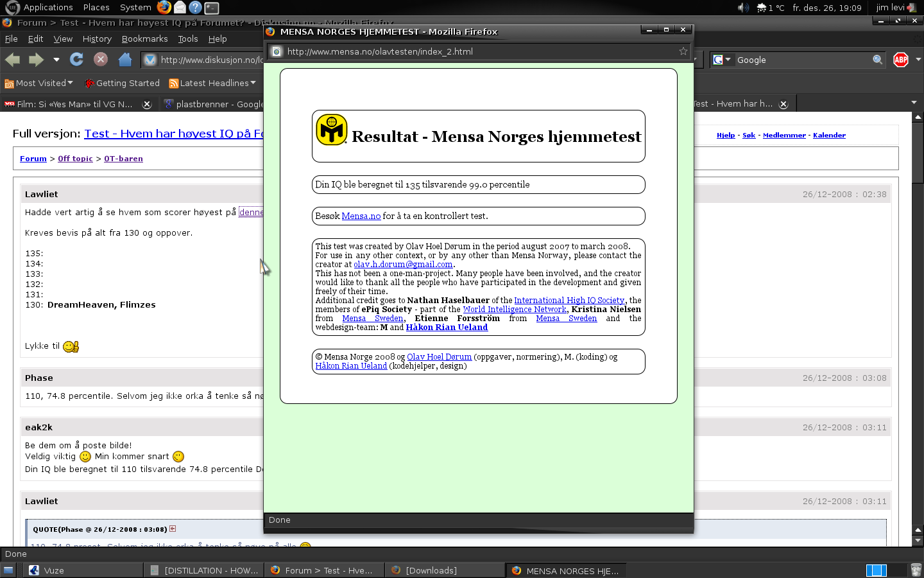Image resolution: width=924 pixels, height=578 pixels.
Task: Launch Firefox from the top panel icon
Action: [164, 8]
